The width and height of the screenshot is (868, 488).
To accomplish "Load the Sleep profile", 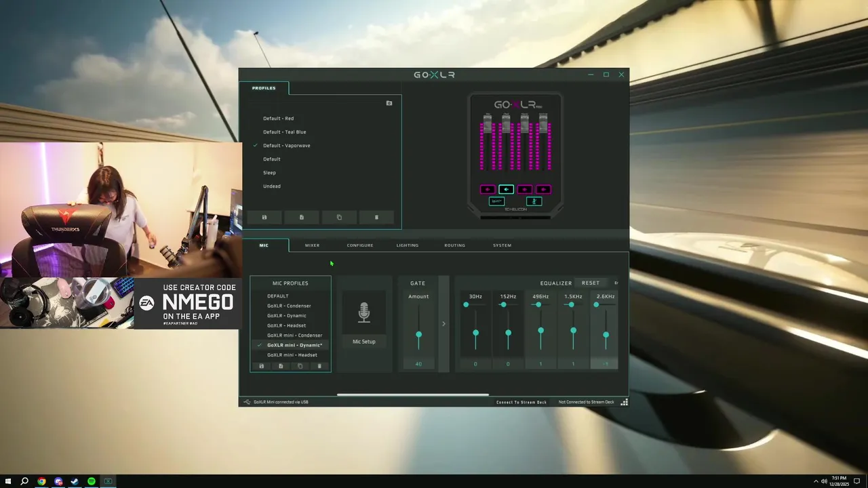I will point(269,173).
